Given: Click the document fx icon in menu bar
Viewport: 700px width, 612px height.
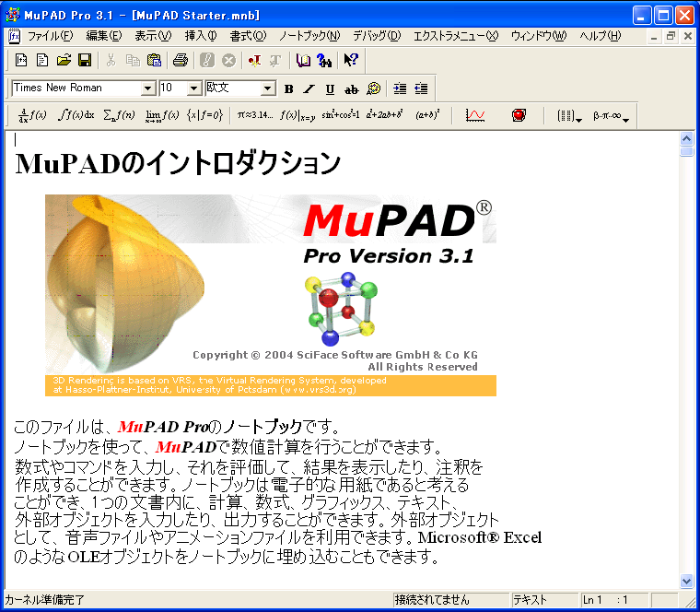Looking at the screenshot, I should [x=15, y=36].
